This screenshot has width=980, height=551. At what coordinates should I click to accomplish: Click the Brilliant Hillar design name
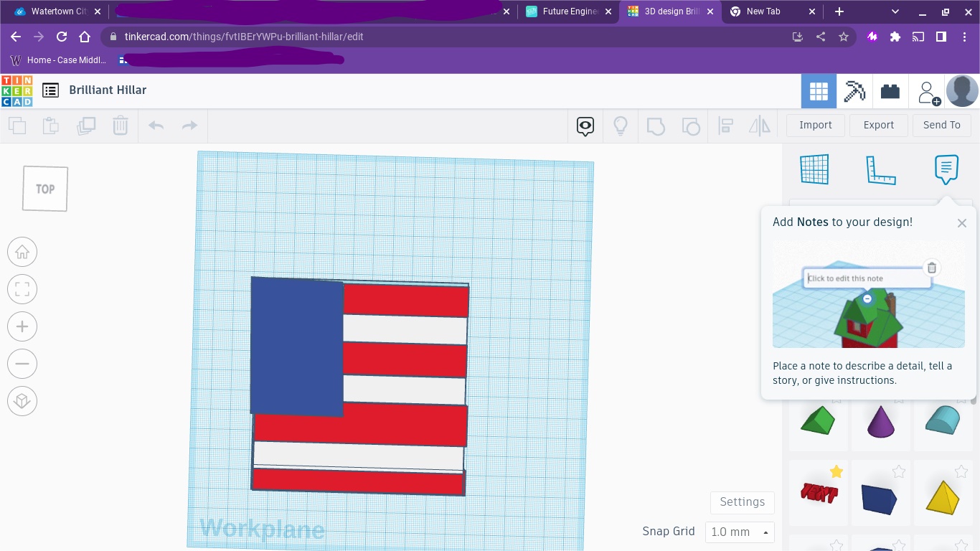coord(108,90)
